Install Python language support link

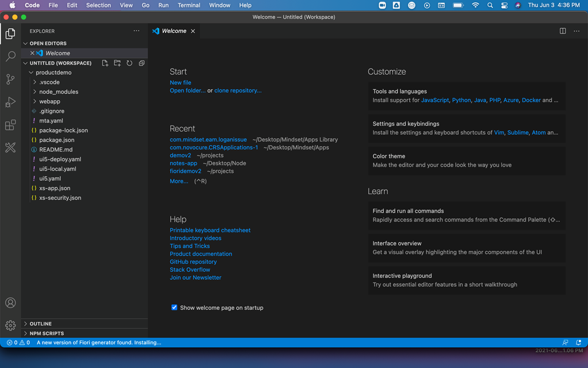(461, 100)
